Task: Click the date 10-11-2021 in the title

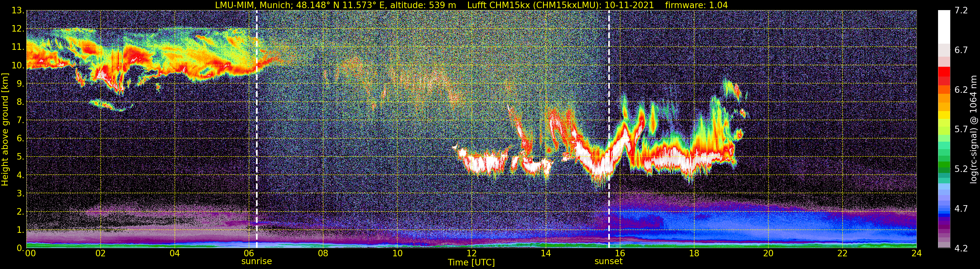Action: pyautogui.click(x=630, y=5)
